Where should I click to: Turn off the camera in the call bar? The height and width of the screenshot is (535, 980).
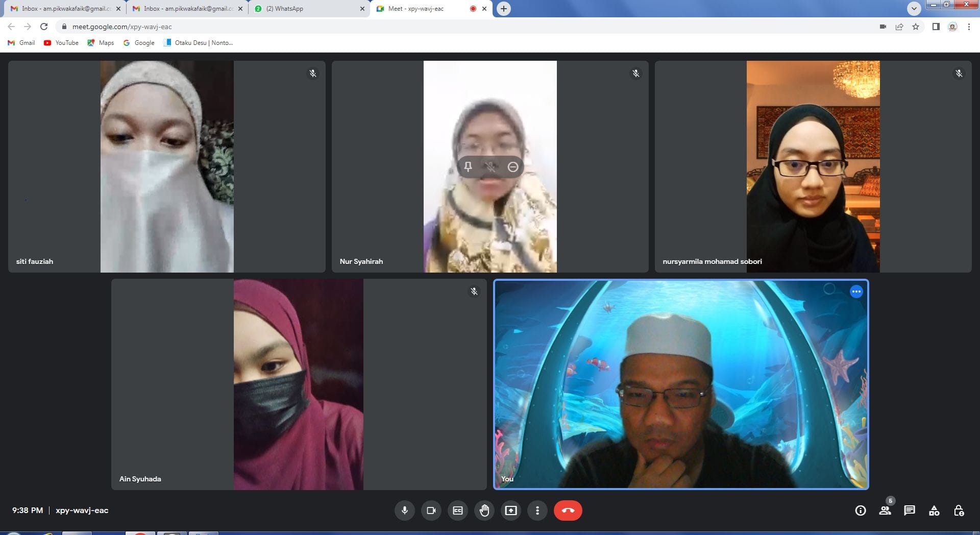pyautogui.click(x=431, y=510)
